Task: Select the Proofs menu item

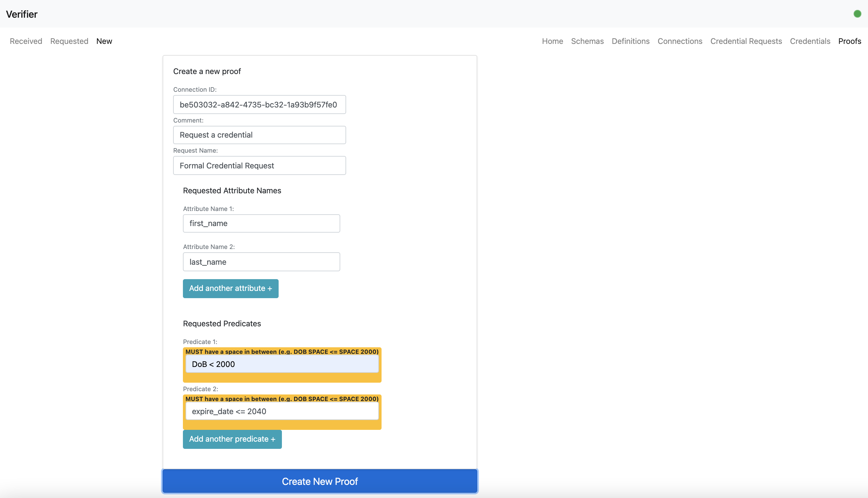Action: point(849,41)
